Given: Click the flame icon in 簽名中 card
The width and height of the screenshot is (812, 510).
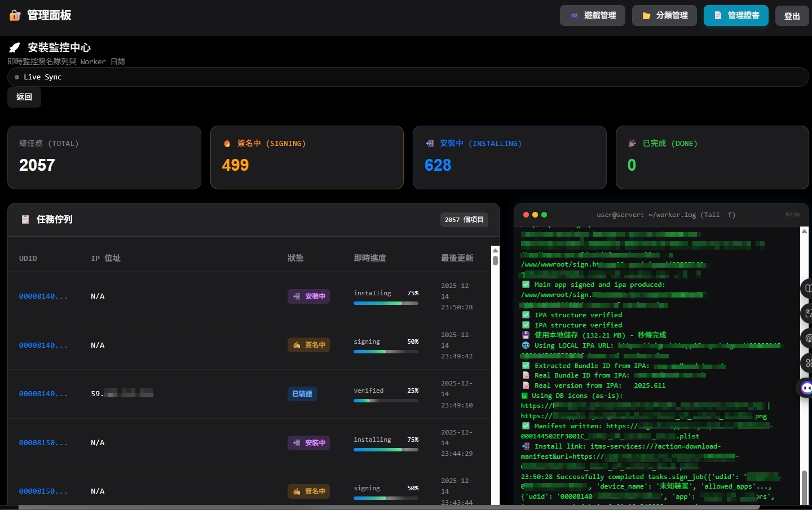Looking at the screenshot, I should [x=227, y=144].
